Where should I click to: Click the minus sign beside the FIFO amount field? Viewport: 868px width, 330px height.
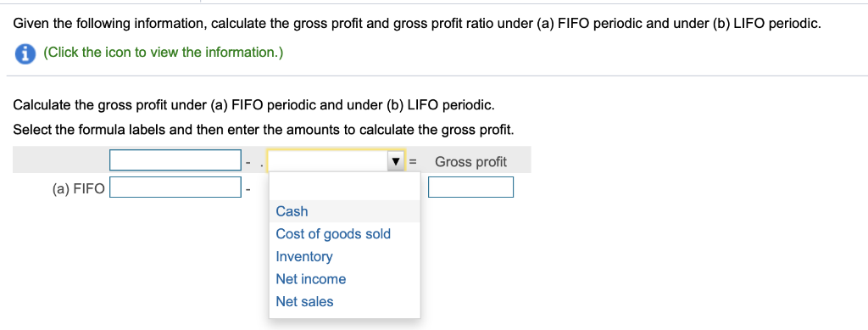pyautogui.click(x=248, y=189)
